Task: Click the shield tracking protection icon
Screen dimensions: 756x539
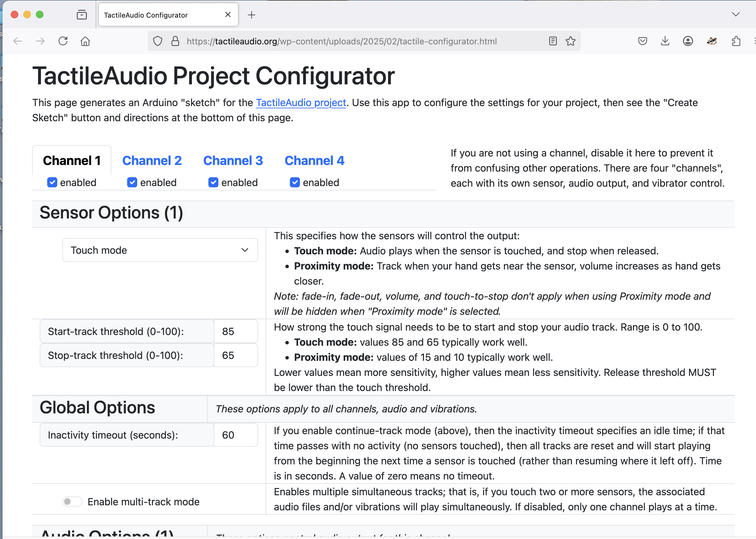Action: pos(158,41)
